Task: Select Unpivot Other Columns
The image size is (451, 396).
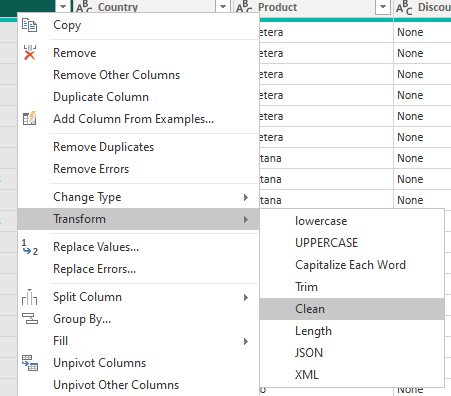Action: (x=138, y=385)
